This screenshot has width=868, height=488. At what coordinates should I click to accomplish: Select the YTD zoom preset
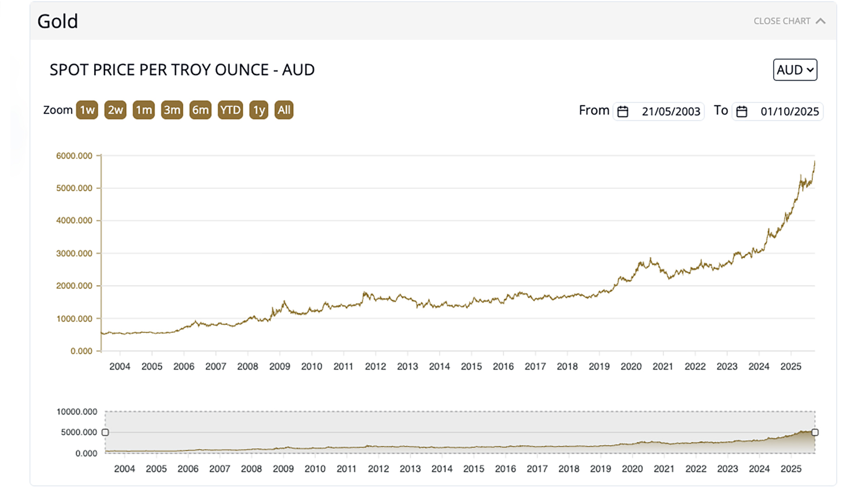tap(230, 110)
